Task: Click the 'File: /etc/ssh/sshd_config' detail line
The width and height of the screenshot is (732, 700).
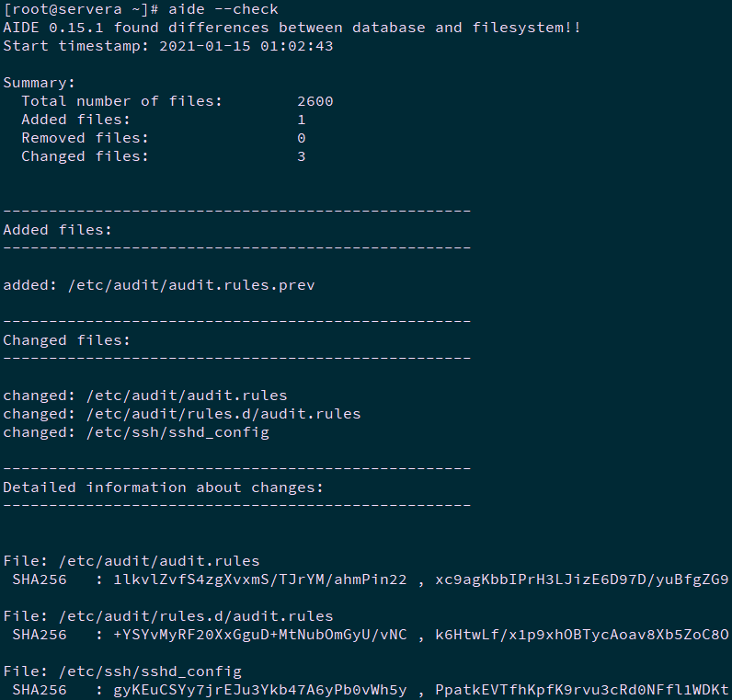Action: [122, 671]
